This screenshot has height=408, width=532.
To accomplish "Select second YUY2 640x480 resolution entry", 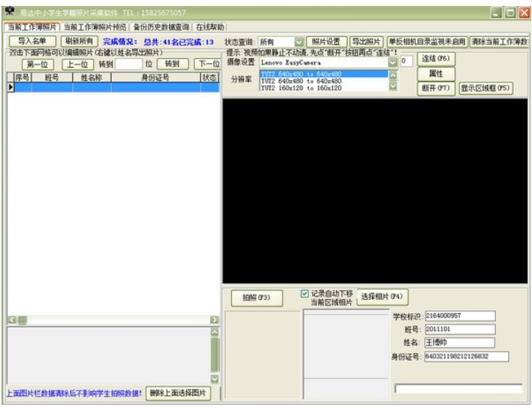I will pyautogui.click(x=324, y=81).
